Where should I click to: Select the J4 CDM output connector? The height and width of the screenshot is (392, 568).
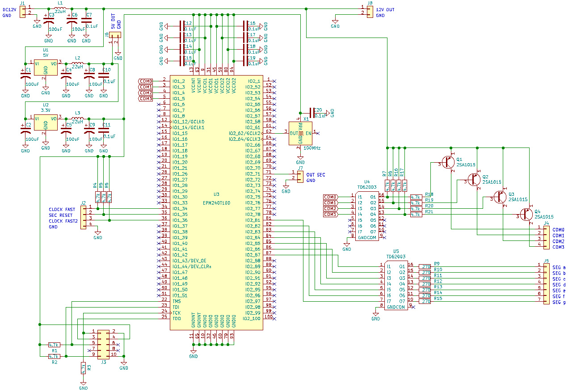546,237
